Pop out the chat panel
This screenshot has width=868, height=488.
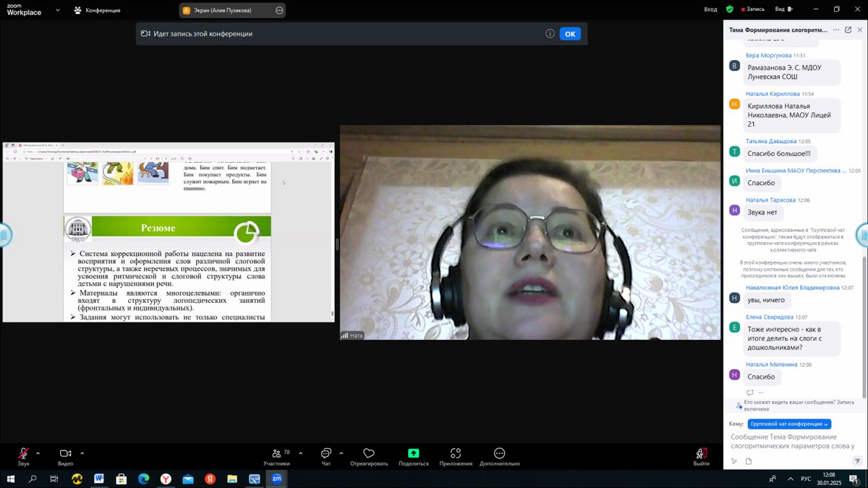848,30
